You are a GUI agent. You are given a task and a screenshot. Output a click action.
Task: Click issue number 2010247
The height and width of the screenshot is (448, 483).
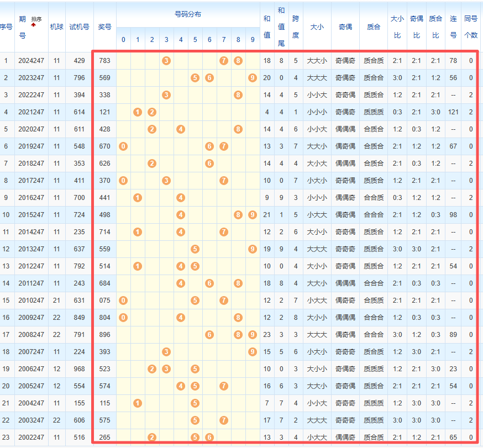tap(31, 301)
